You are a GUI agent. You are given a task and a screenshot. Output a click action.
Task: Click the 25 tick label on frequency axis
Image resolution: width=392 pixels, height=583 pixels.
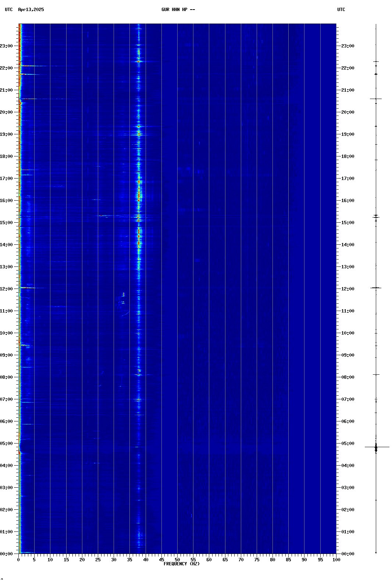point(98,560)
